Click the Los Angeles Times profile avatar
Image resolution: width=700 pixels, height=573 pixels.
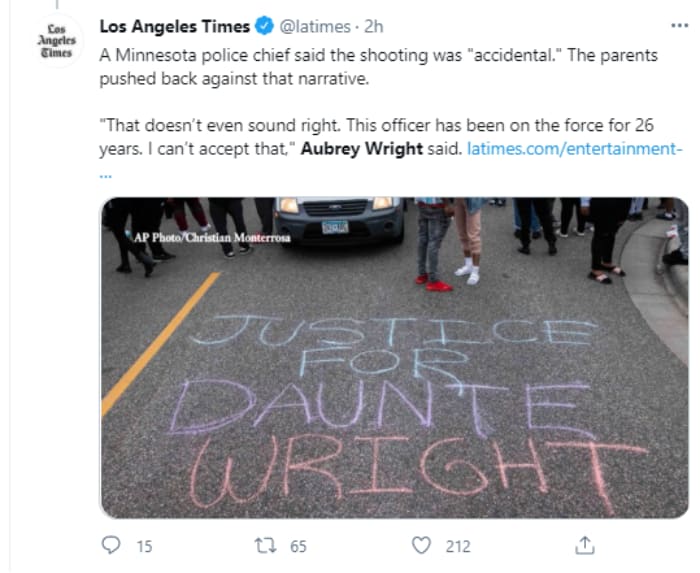point(55,40)
